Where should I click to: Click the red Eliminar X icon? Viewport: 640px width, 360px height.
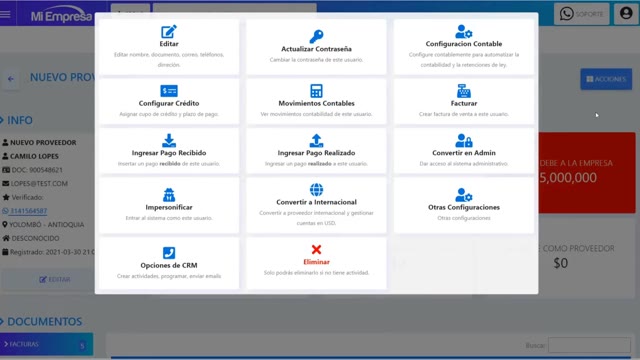(x=316, y=249)
